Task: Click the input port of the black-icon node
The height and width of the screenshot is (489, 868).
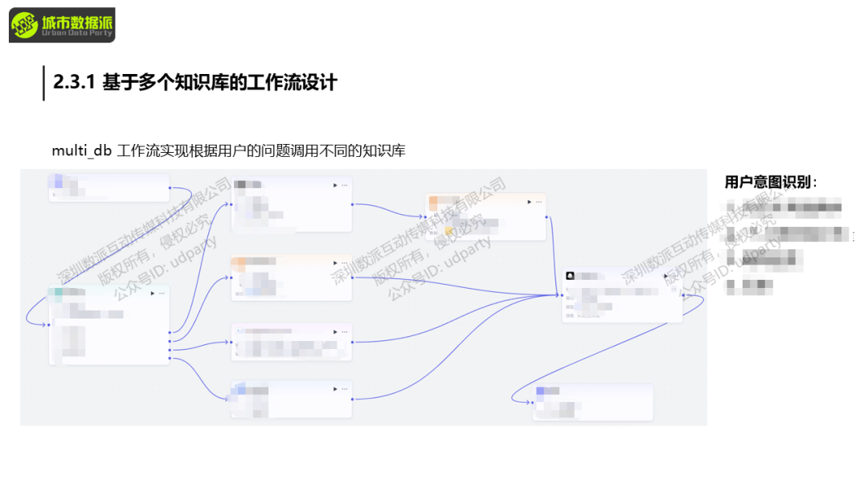Action: (x=562, y=295)
